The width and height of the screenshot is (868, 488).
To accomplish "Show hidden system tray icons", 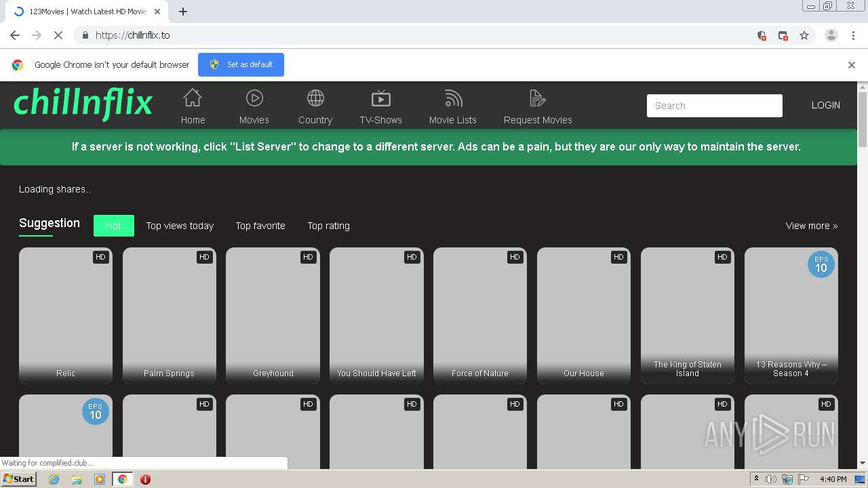I will coord(757,479).
